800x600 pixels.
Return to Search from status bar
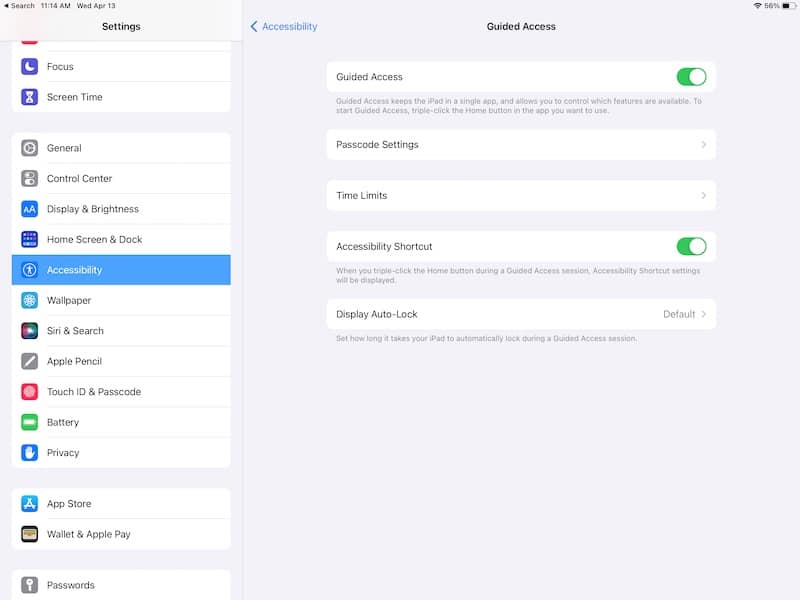pos(19,6)
